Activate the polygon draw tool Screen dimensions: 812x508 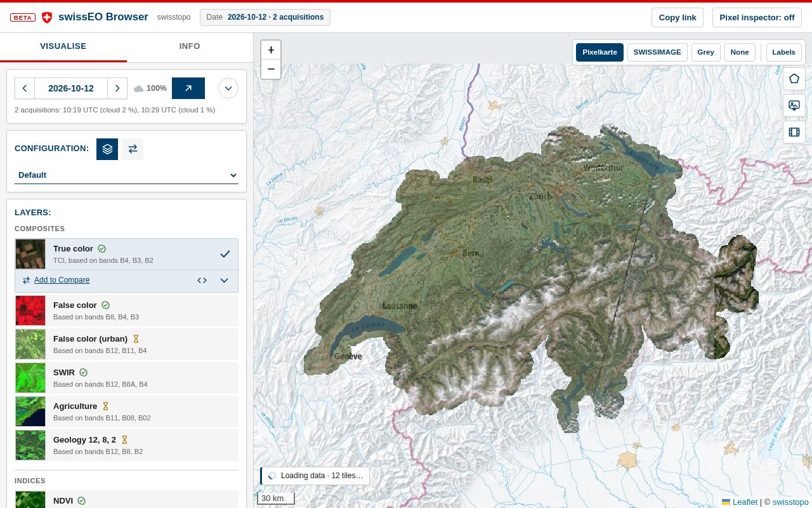[794, 79]
